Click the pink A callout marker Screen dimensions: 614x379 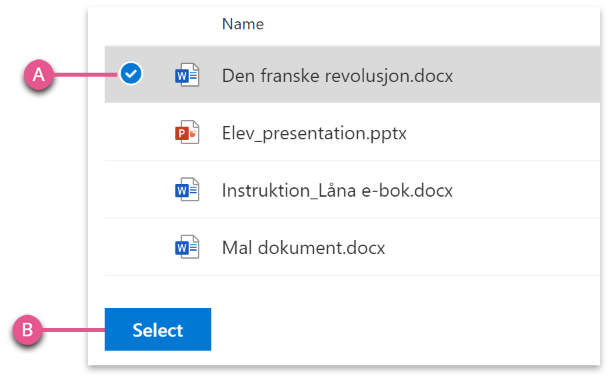pyautogui.click(x=38, y=74)
